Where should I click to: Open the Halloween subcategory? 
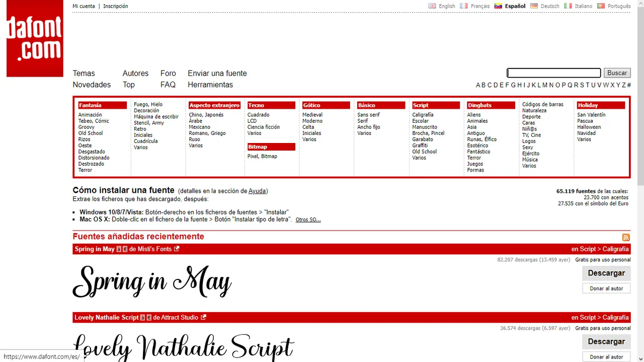(x=589, y=127)
